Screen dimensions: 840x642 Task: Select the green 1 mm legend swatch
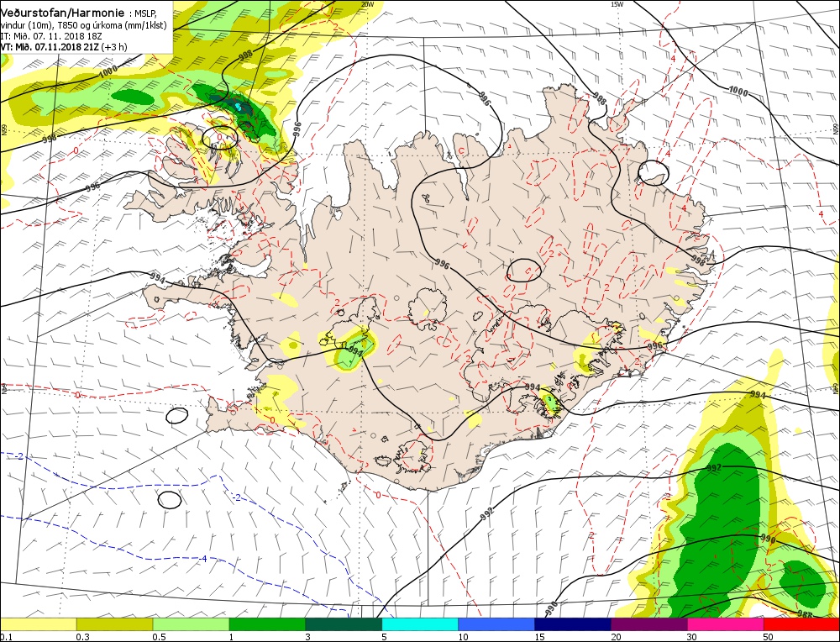pyautogui.click(x=267, y=624)
